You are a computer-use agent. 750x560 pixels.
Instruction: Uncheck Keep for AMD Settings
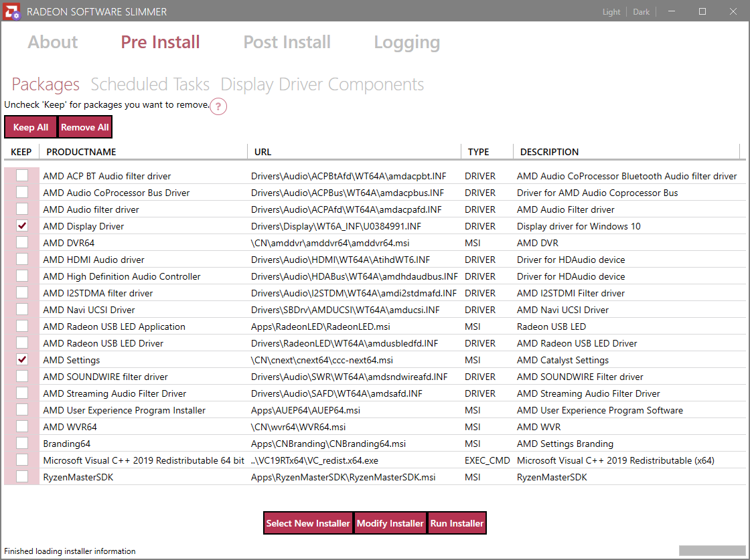pyautogui.click(x=22, y=359)
